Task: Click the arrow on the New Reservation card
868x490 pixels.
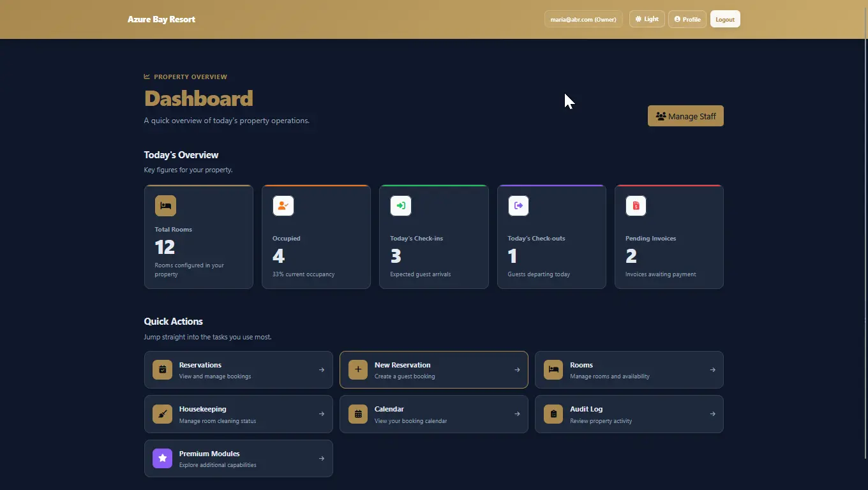Action: (517, 369)
